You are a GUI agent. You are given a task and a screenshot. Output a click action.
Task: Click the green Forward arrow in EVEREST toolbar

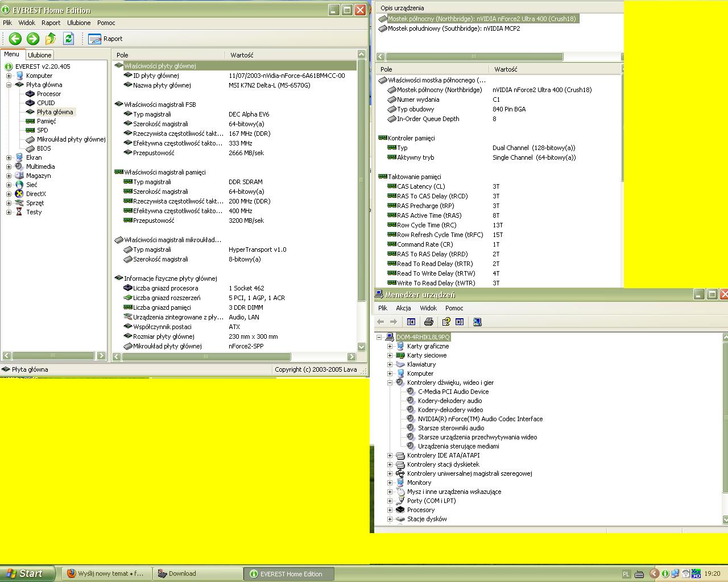[x=33, y=39]
